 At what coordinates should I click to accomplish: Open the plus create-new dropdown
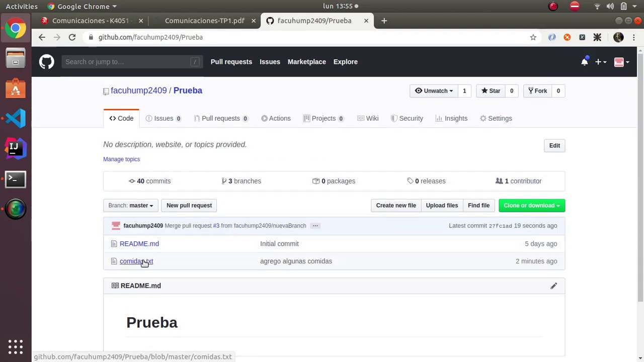point(601,62)
